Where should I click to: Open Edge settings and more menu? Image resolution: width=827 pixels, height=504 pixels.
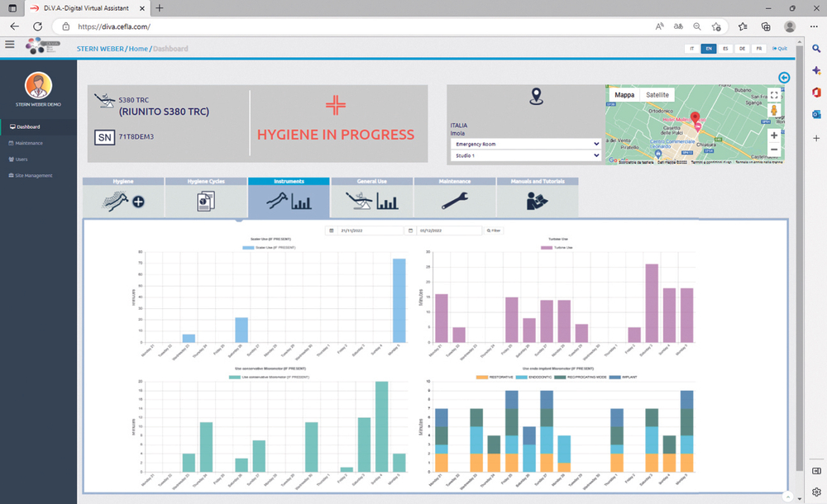(x=814, y=26)
